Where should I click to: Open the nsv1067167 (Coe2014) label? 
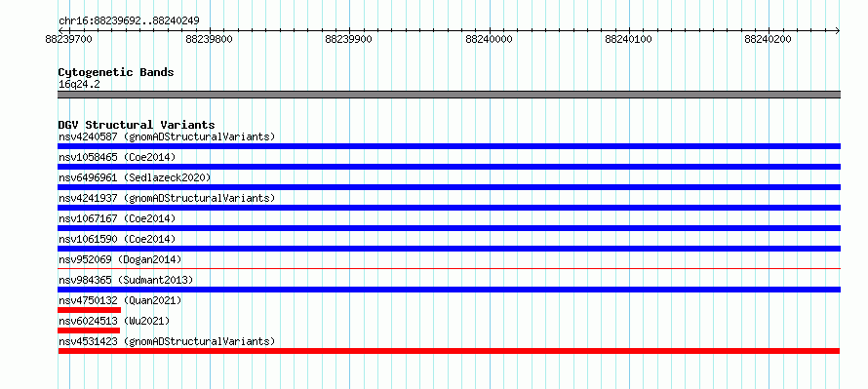[x=117, y=218]
